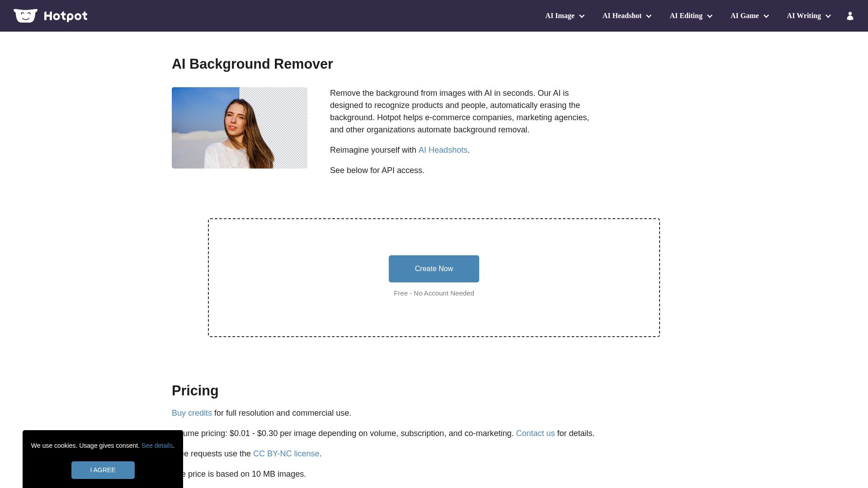Click the Hotpot wordmark text
Image resolution: width=868 pixels, height=488 pixels.
(66, 16)
